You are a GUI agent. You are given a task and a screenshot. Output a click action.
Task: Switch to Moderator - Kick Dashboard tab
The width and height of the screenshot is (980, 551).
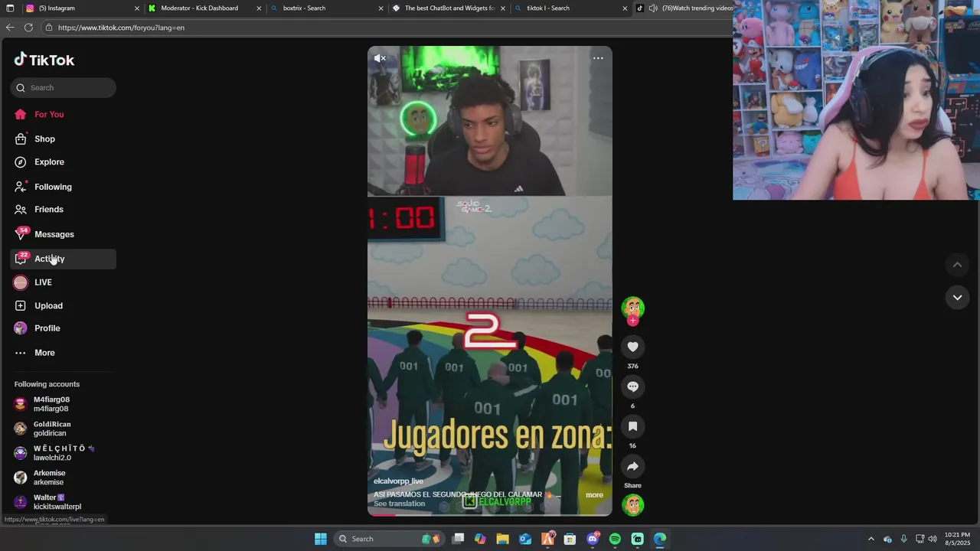204,8
